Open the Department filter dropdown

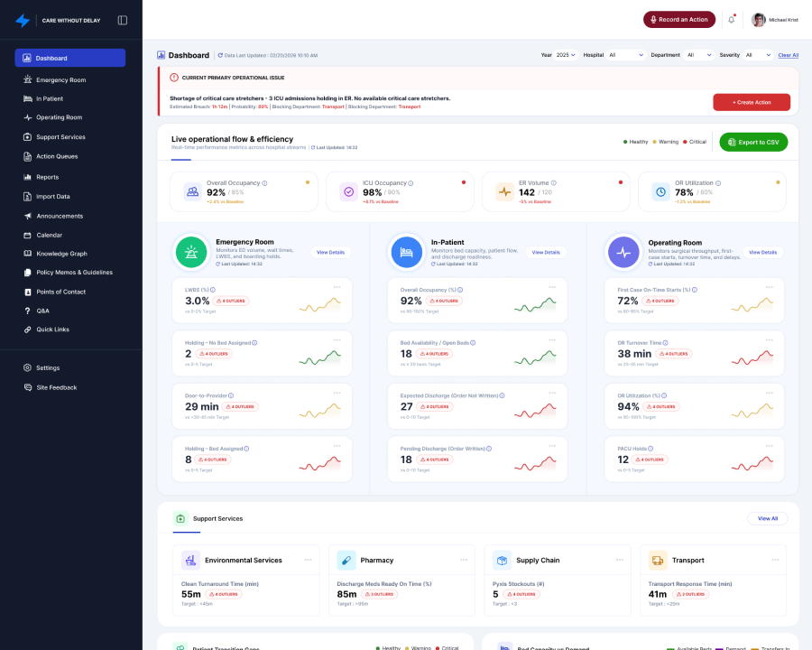click(699, 55)
